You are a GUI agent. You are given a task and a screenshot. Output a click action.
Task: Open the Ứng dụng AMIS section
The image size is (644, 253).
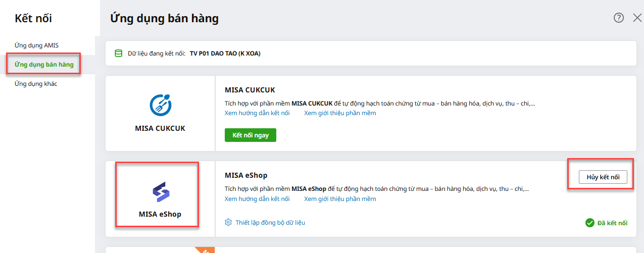tap(36, 45)
